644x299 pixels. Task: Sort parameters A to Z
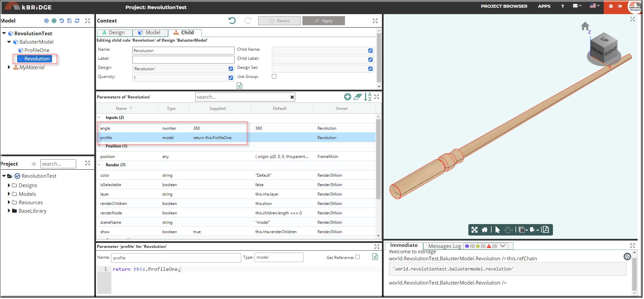pyautogui.click(x=368, y=97)
